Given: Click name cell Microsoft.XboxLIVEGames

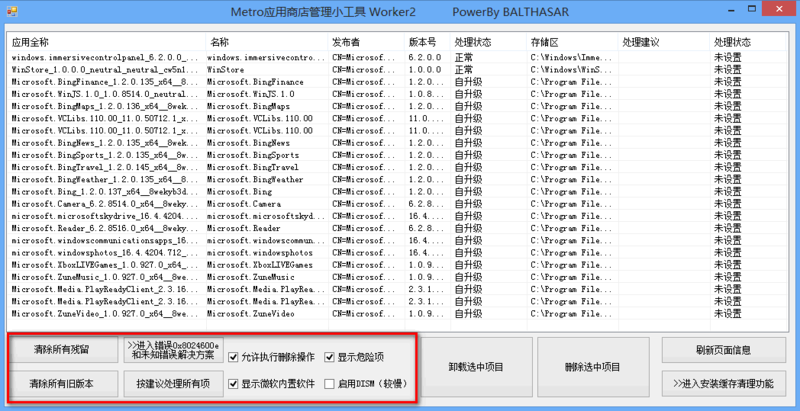Looking at the screenshot, I should pyautogui.click(x=260, y=265).
